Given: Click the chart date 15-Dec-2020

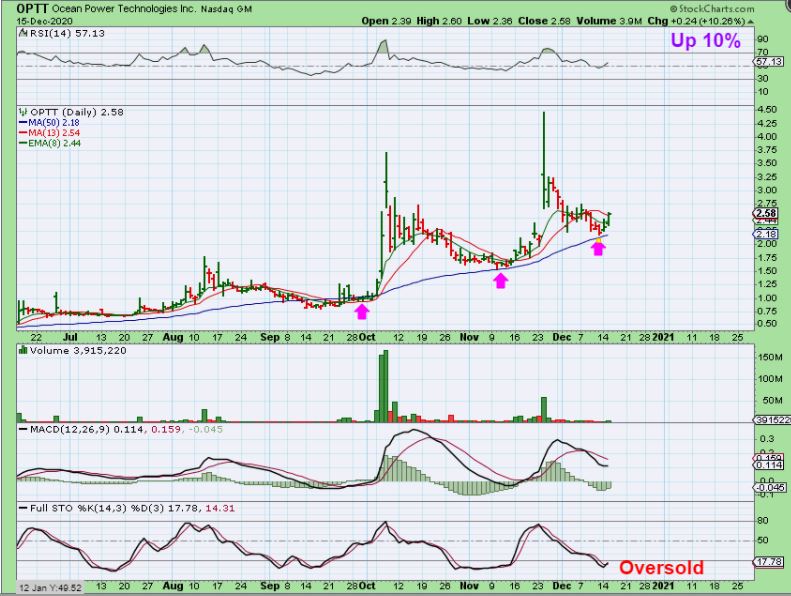Looking at the screenshot, I should pos(44,21).
